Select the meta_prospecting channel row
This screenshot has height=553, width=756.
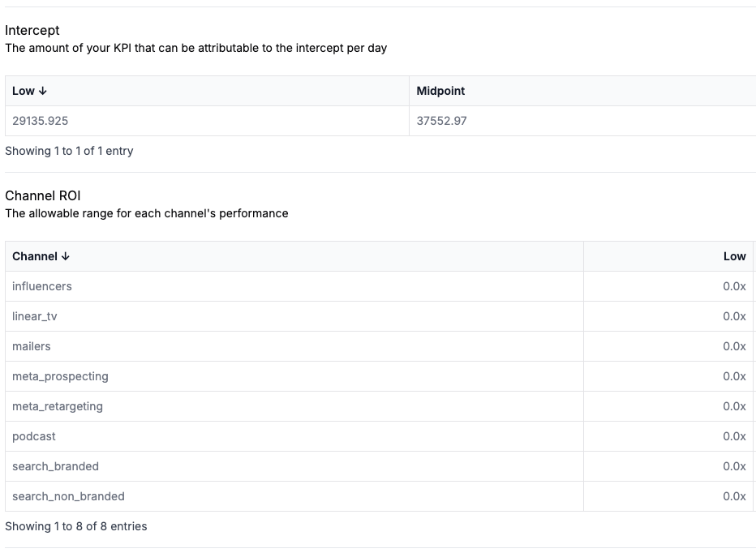60,376
